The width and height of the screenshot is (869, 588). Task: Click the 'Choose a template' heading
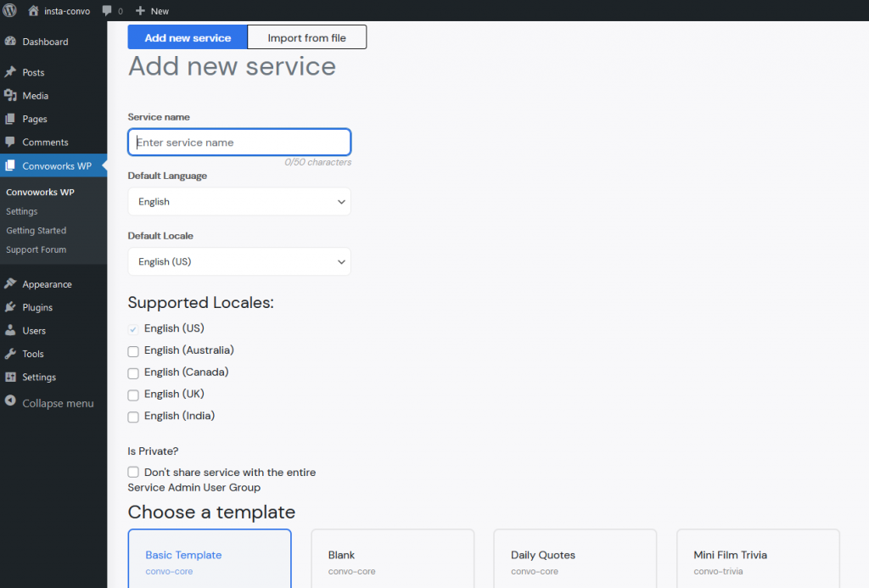tap(211, 512)
